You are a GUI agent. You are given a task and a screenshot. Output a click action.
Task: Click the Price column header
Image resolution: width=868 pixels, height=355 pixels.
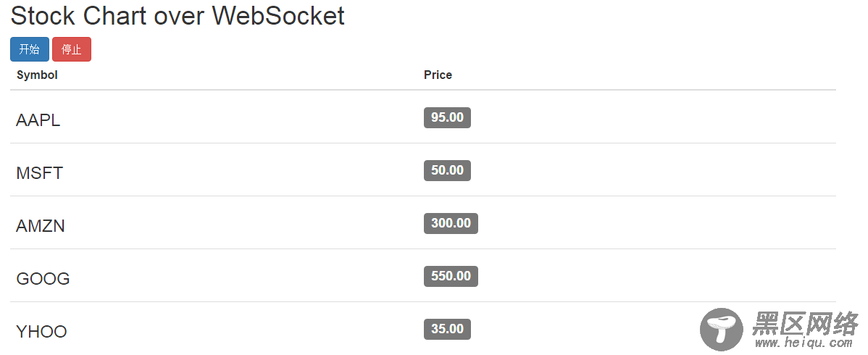tap(438, 75)
